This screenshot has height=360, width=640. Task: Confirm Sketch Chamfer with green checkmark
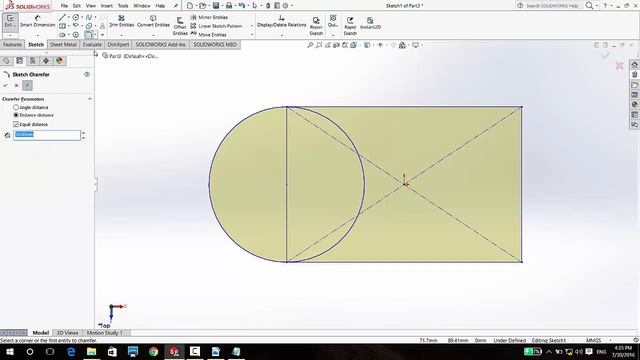click(x=5, y=85)
